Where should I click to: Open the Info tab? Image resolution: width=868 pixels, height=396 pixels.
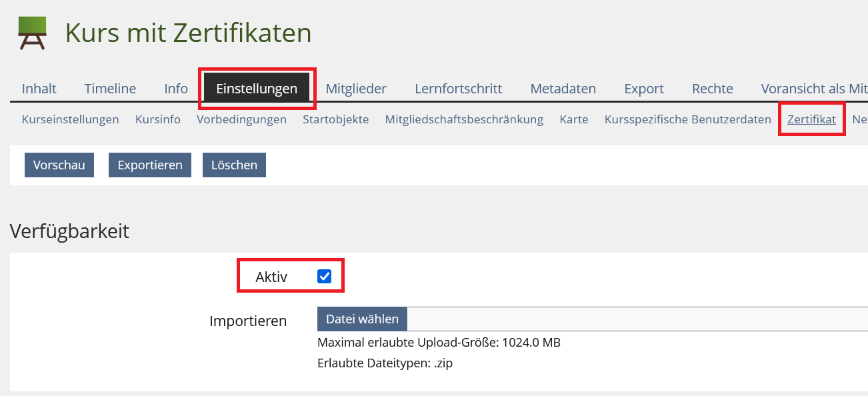(176, 89)
